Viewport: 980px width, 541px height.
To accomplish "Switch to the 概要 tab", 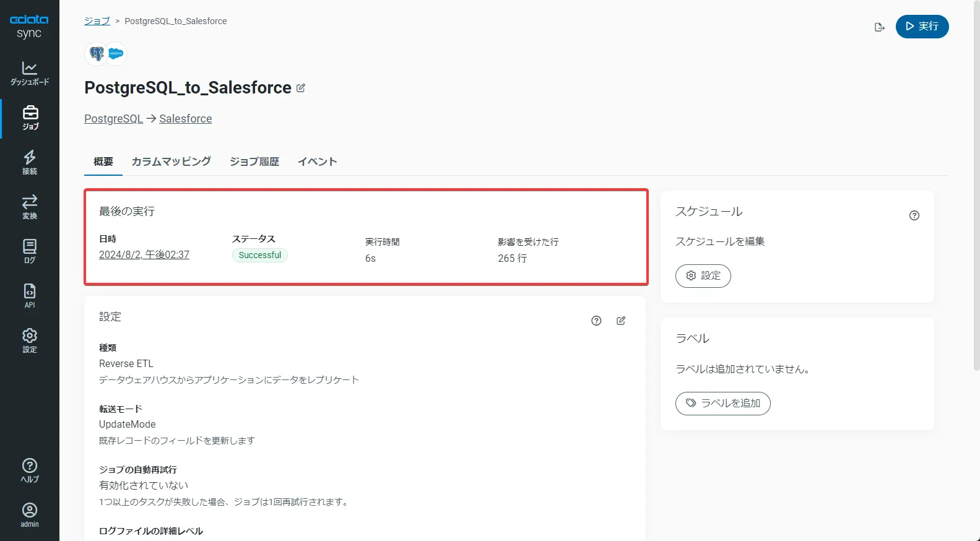I will pyautogui.click(x=103, y=162).
